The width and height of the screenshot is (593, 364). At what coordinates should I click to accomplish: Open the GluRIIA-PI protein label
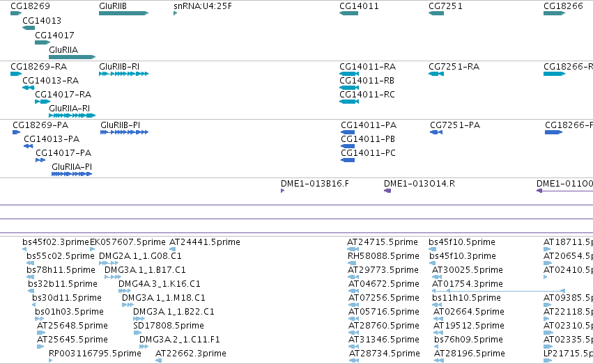click(72, 167)
